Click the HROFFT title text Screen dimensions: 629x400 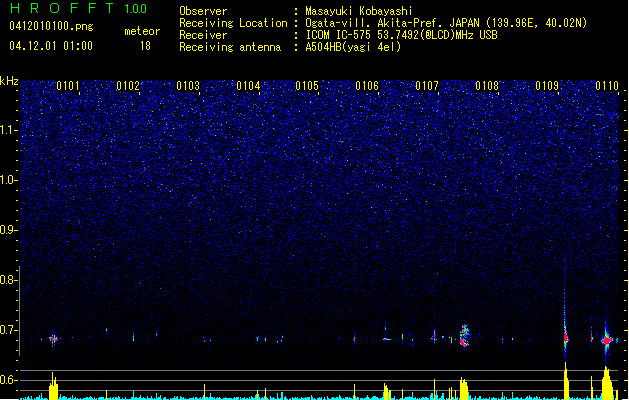pos(62,8)
